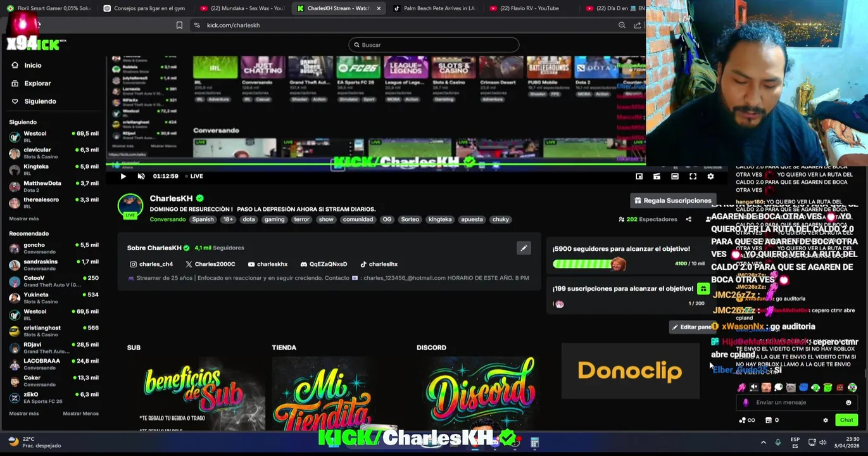The height and width of the screenshot is (456, 868).
Task: Toggle fullscreen on the stream player
Action: point(693,176)
